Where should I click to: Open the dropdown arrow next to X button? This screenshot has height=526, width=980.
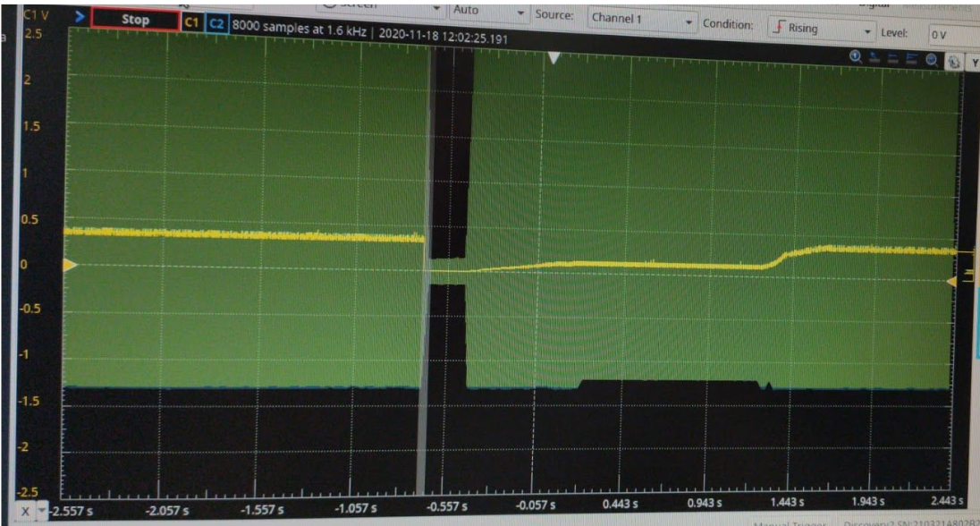click(41, 512)
